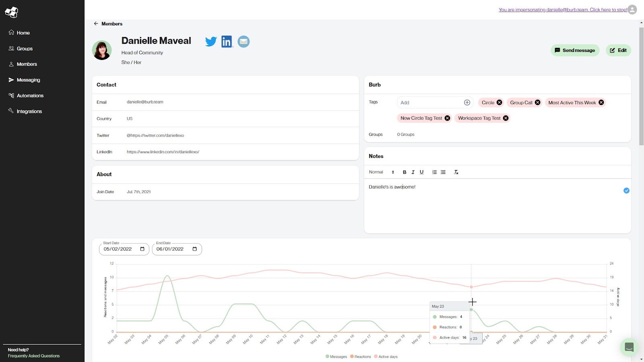
Task: Open Danielle's Twitter profile icon
Action: point(211,41)
